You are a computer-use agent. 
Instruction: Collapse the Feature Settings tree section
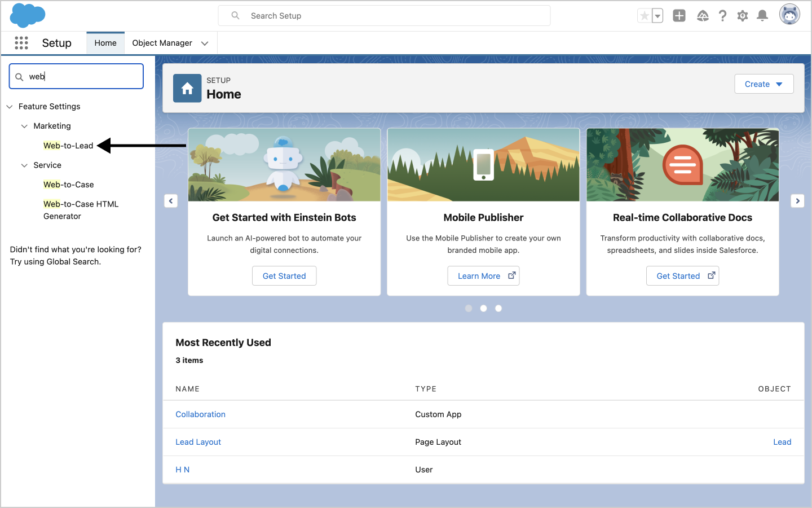tap(10, 107)
